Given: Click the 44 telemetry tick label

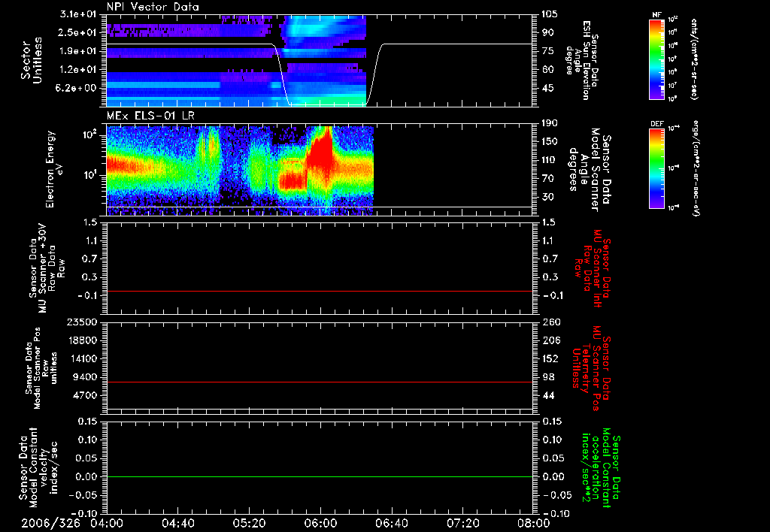Looking at the screenshot, I should tap(547, 395).
